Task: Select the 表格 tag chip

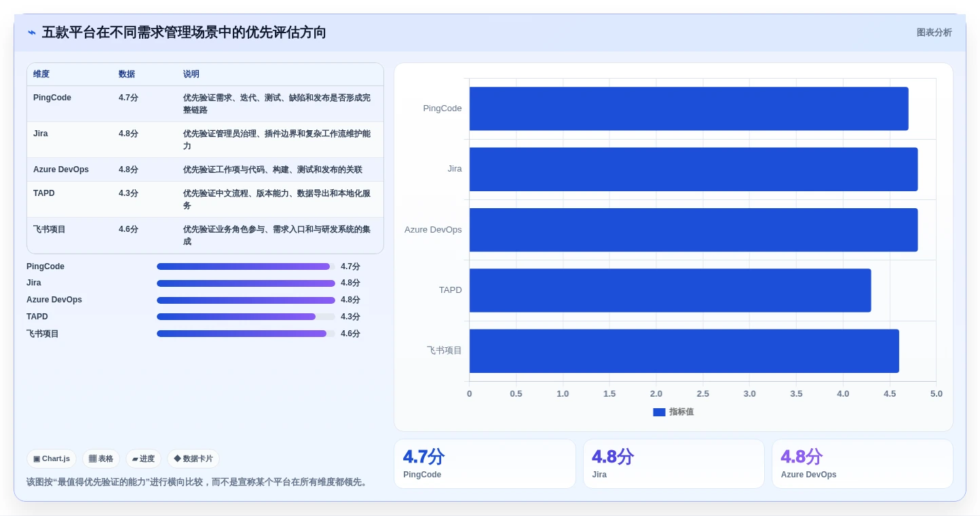Action: click(x=101, y=459)
